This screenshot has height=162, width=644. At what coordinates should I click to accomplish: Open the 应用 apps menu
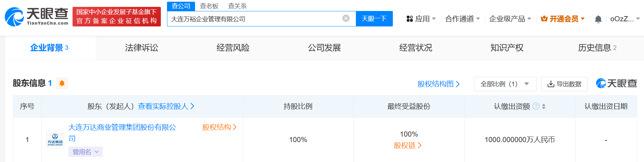click(x=421, y=19)
